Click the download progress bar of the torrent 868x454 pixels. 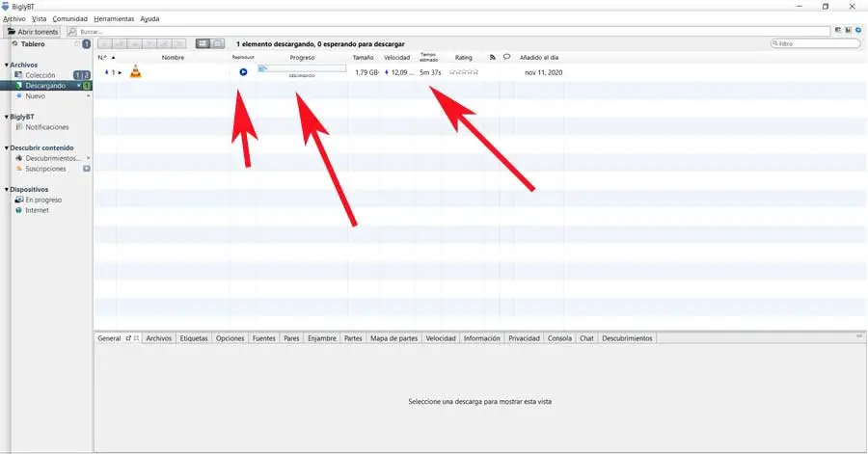click(x=302, y=68)
